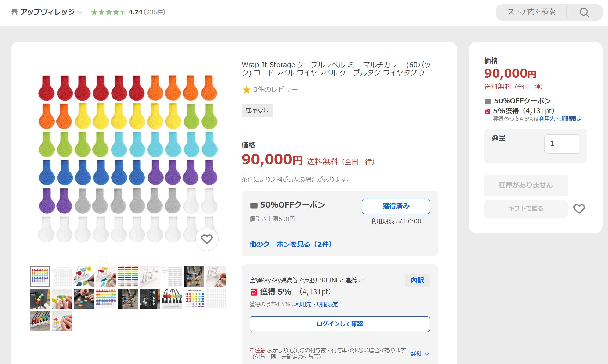This screenshot has width=608, height=364.
Task: Open 他のクーポンを見る（2件） link
Action: point(291,244)
